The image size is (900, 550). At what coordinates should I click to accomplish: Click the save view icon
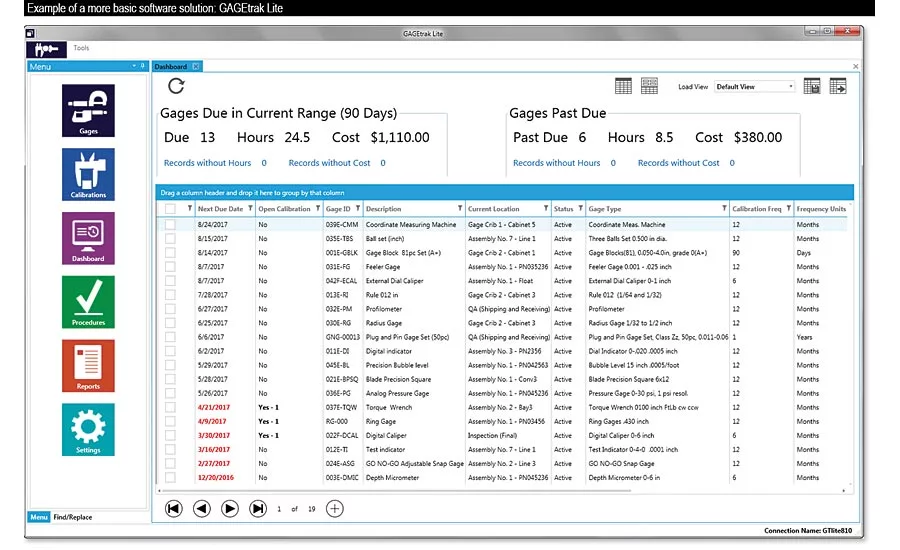coord(812,86)
